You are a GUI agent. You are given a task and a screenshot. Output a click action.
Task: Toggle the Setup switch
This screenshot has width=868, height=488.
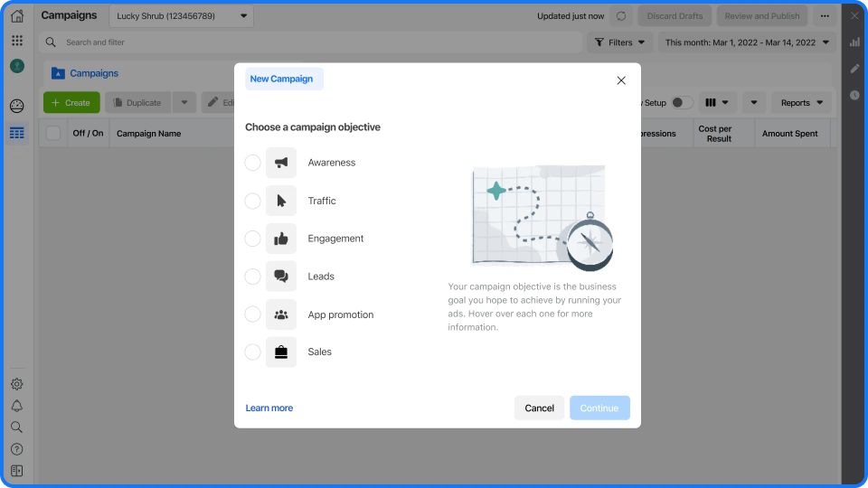pos(682,103)
